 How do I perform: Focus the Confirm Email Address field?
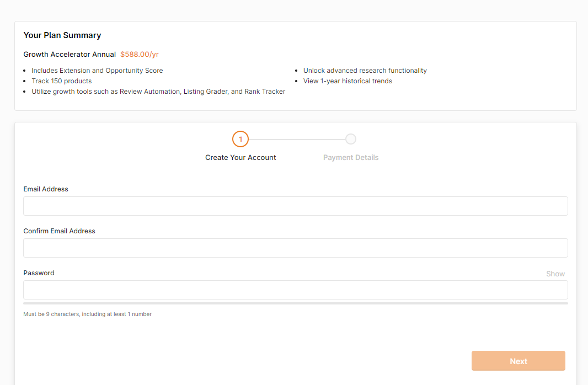coord(296,248)
